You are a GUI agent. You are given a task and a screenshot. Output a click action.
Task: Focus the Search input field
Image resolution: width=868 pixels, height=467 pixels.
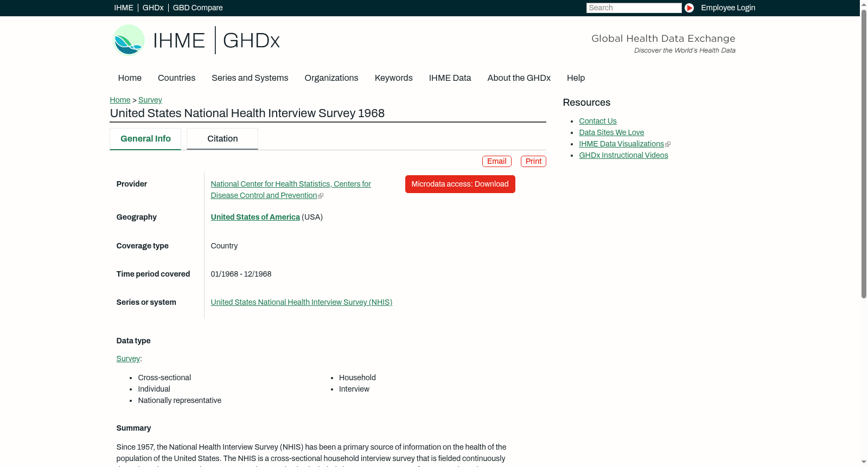(634, 8)
